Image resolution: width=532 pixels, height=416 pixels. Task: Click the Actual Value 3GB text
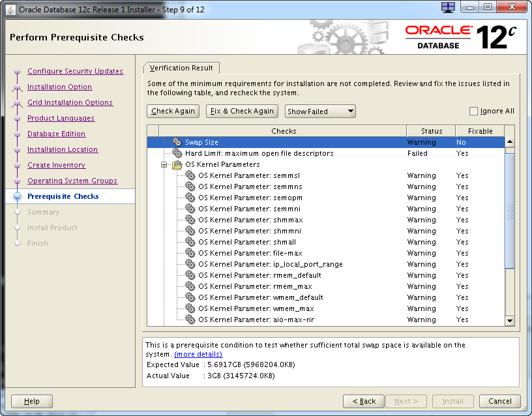pyautogui.click(x=211, y=376)
